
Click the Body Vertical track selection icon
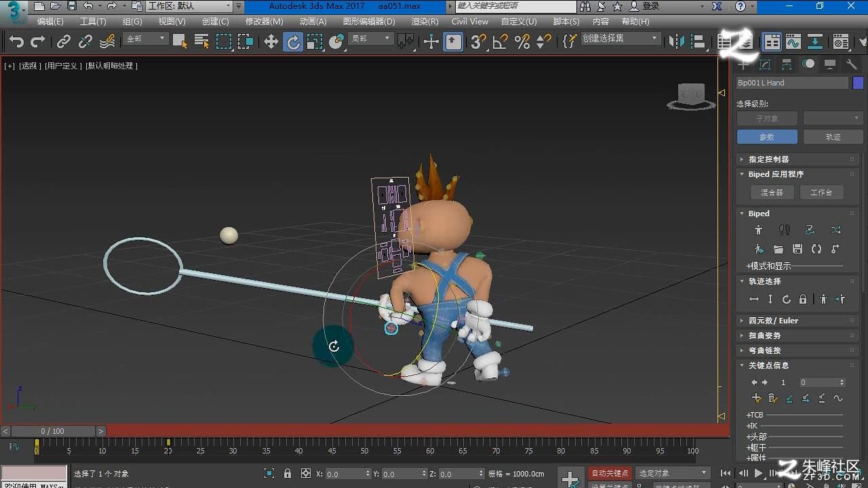[x=770, y=299]
